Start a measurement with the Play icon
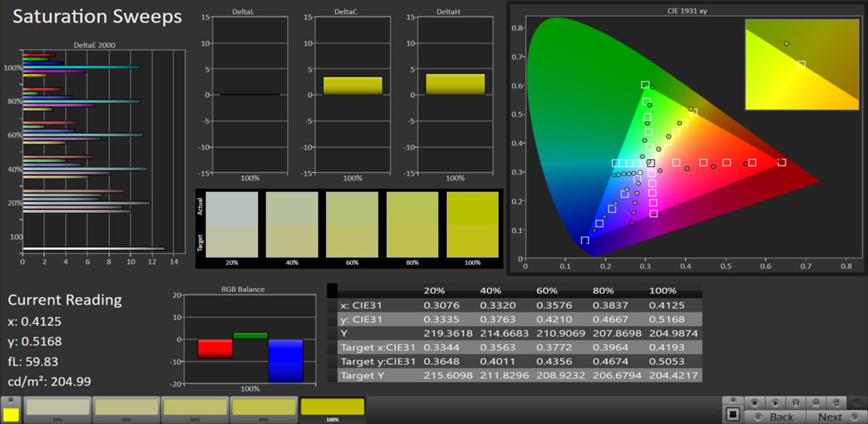Screen dimensions: 868x424 (776, 403)
